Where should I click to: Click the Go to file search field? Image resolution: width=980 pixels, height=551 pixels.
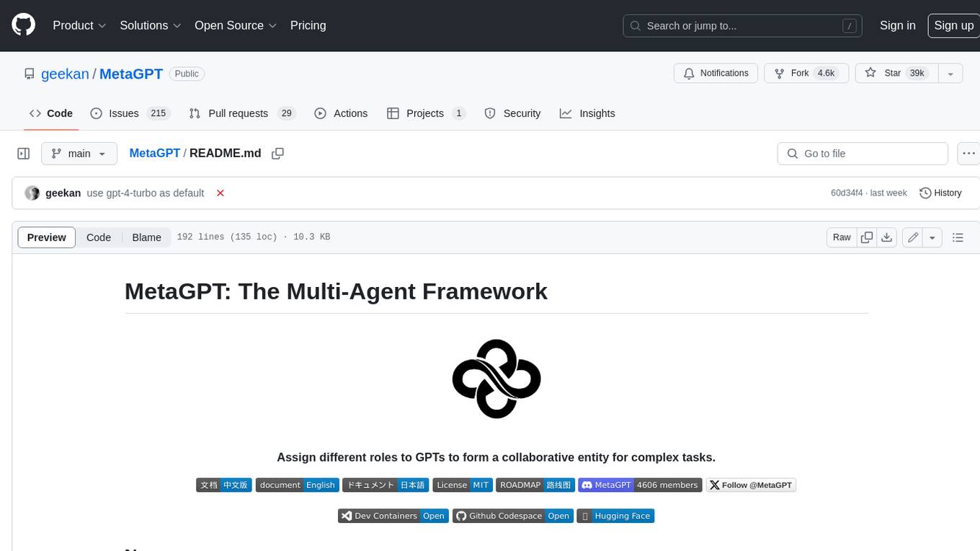[x=863, y=154]
